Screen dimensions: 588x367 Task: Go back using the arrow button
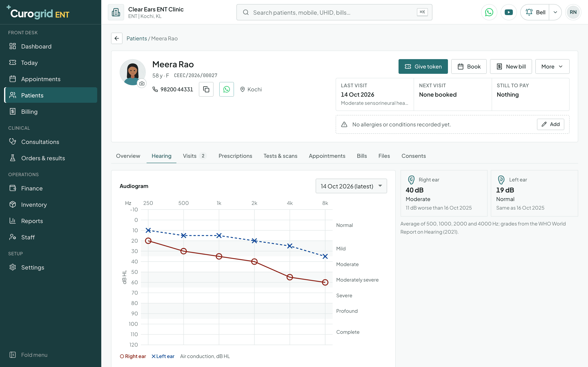coord(117,38)
